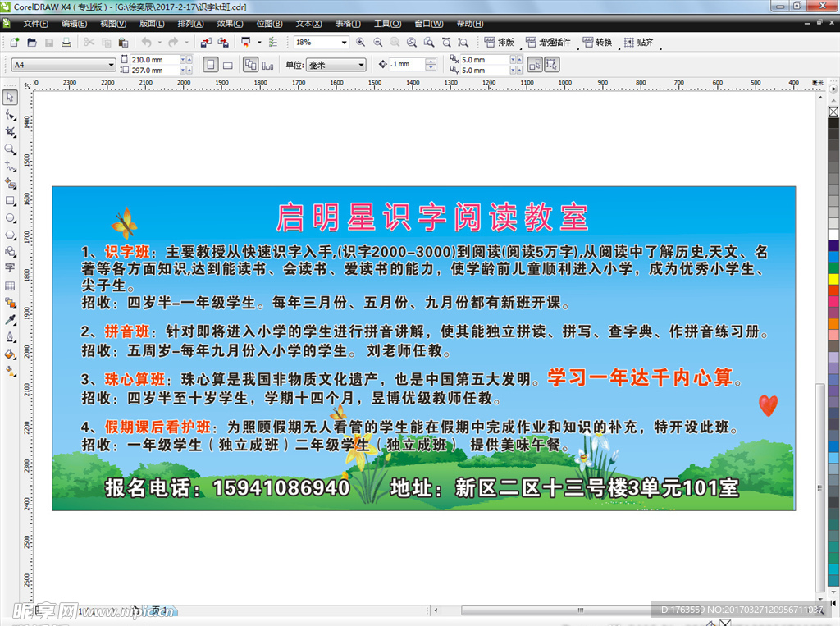Select the Table tool

tap(11, 287)
